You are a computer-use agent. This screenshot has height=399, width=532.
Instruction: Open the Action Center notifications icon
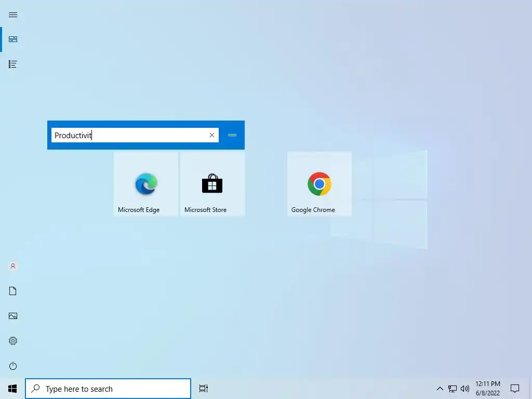[x=515, y=389]
